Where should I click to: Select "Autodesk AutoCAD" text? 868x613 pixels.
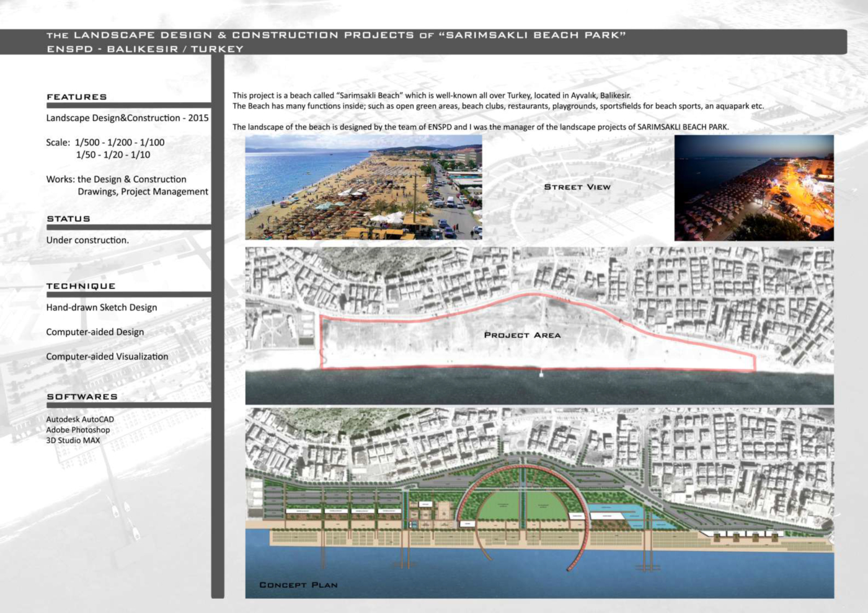click(80, 420)
